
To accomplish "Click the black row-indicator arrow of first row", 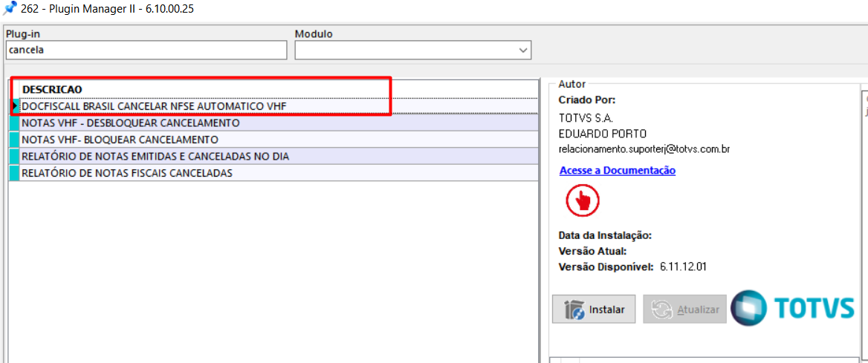I will [x=15, y=105].
